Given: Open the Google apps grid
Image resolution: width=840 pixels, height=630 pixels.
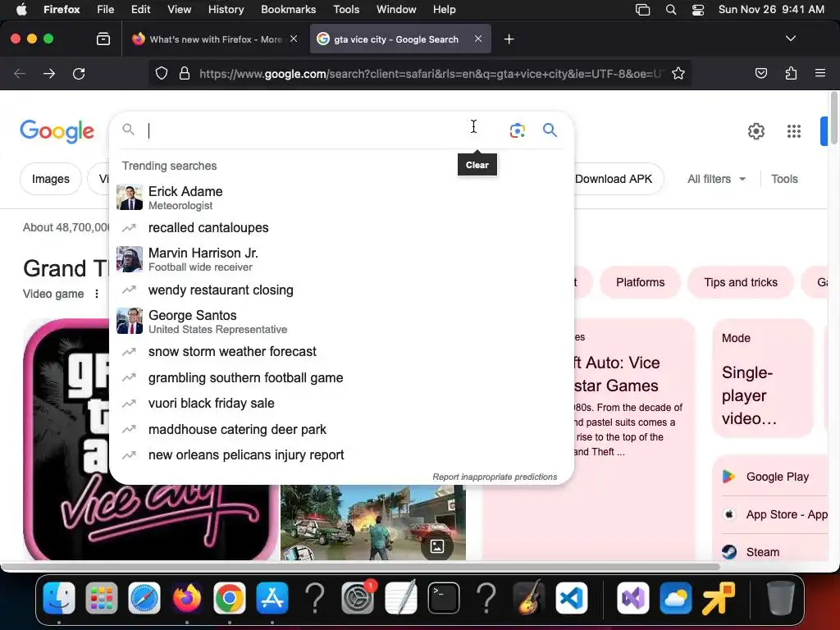Looking at the screenshot, I should tap(793, 131).
